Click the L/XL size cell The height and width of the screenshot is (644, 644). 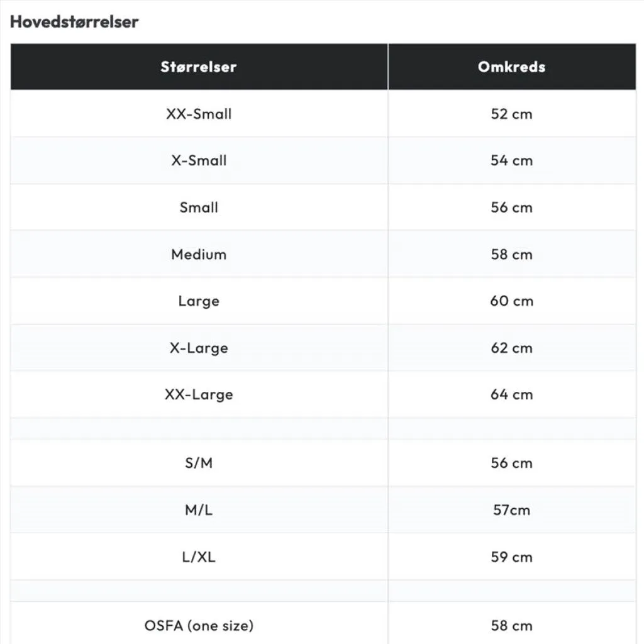click(199, 557)
